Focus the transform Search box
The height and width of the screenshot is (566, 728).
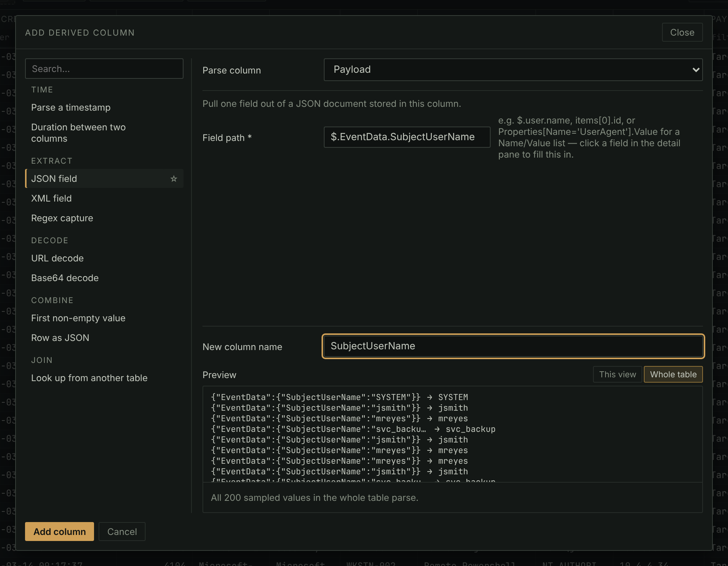104,69
